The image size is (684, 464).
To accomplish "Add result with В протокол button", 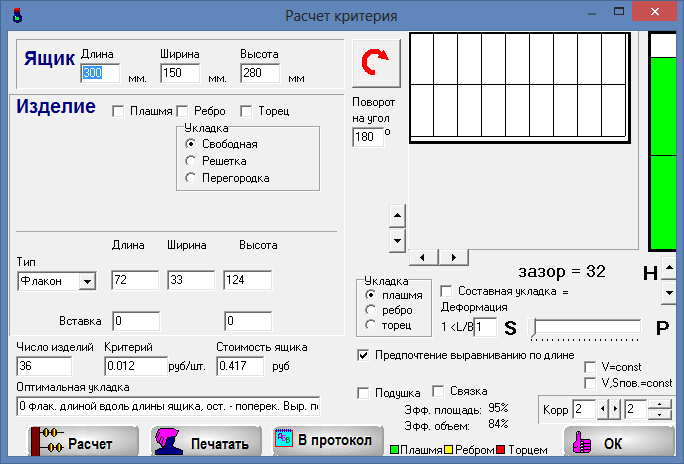I will [328, 440].
